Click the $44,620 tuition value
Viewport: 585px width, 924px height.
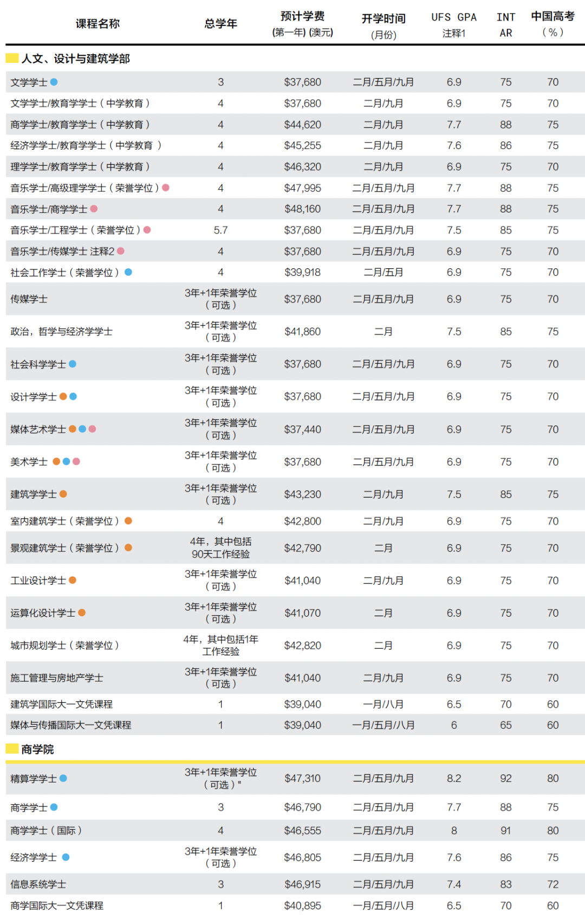(303, 125)
